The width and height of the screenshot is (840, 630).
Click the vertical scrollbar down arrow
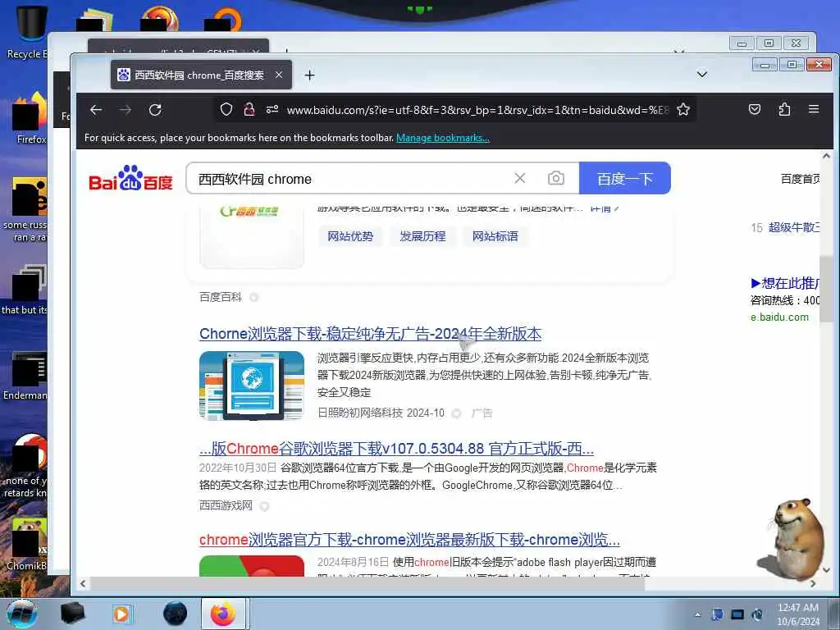pos(826,570)
